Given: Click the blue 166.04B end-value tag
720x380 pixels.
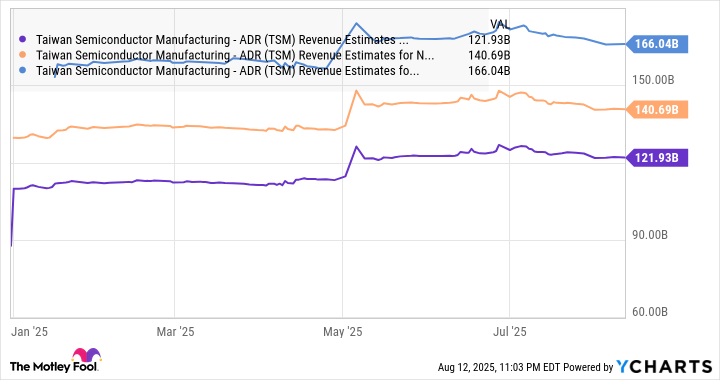Looking at the screenshot, I should 657,44.
